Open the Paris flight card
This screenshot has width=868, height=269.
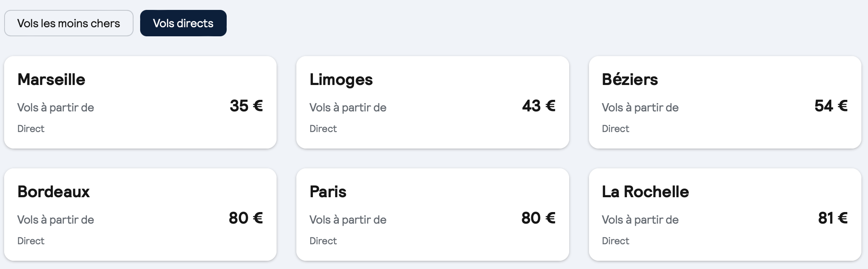[x=433, y=215]
